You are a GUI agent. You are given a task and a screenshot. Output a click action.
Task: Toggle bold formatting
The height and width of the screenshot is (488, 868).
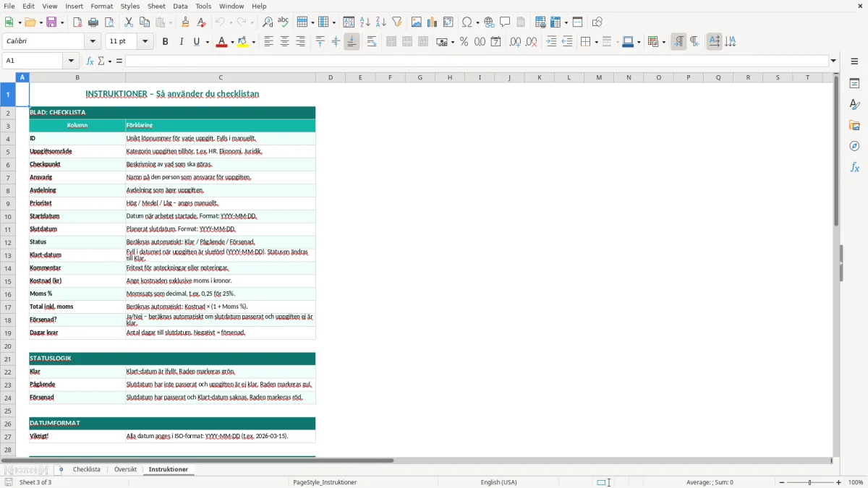pyautogui.click(x=165, y=42)
